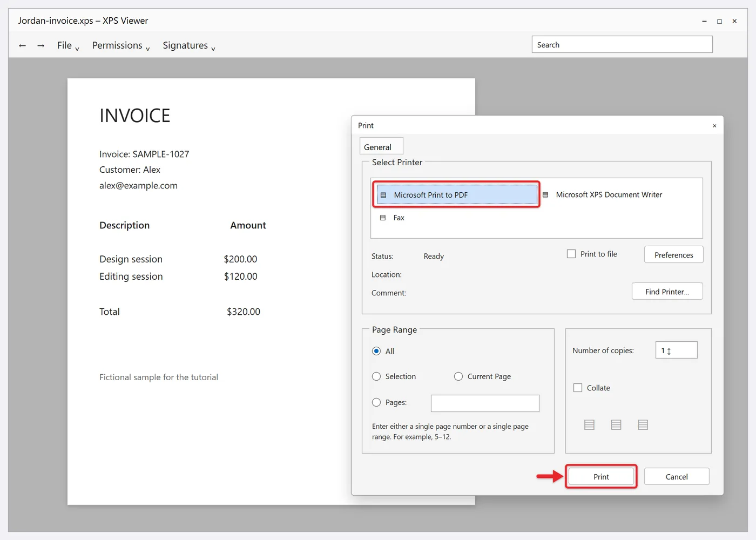The image size is (756, 540).
Task: Click the Ready status text
Action: point(434,256)
